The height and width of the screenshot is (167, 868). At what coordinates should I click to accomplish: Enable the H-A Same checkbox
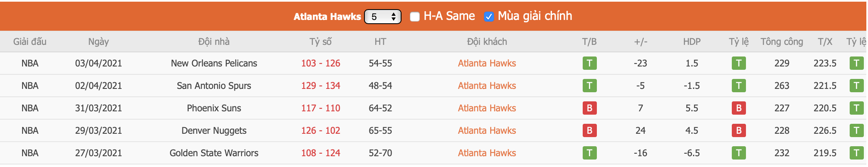point(414,17)
